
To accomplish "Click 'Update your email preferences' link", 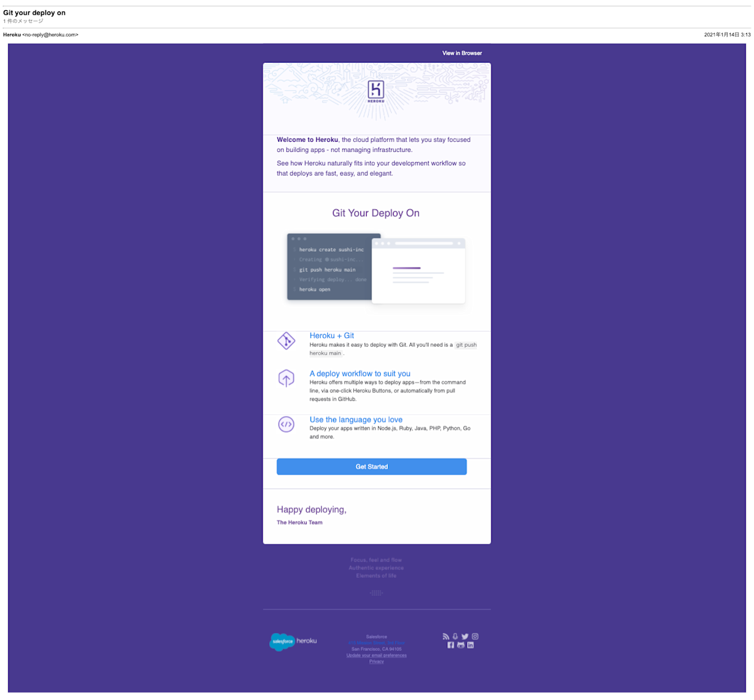I will pos(376,655).
